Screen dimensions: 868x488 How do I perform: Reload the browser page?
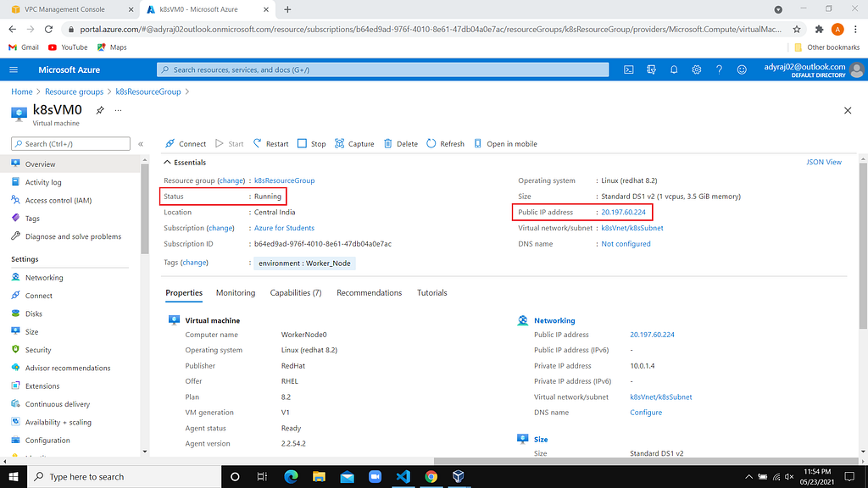[48, 30]
